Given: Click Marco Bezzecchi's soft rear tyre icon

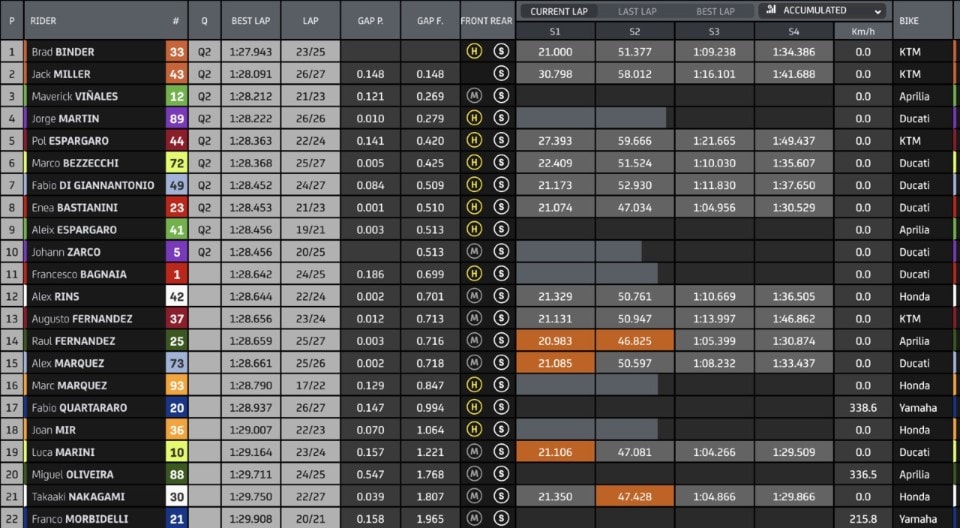Looking at the screenshot, I should coord(501,163).
